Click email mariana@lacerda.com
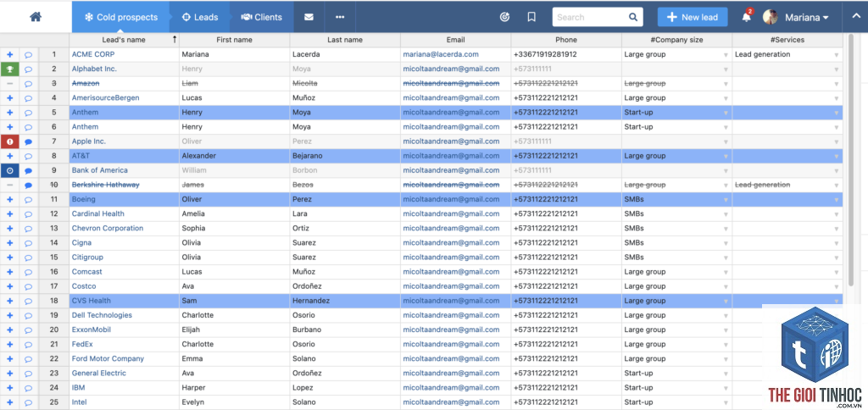The height and width of the screenshot is (410, 868). click(441, 54)
